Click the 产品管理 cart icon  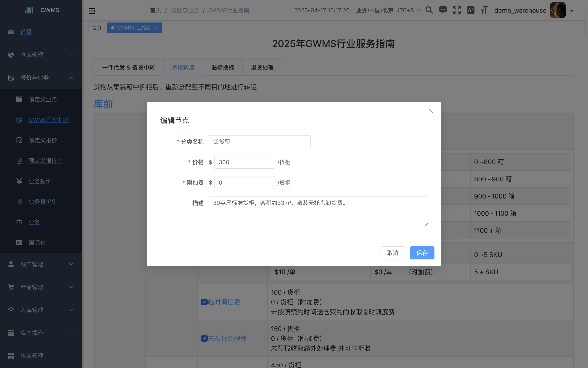11,287
